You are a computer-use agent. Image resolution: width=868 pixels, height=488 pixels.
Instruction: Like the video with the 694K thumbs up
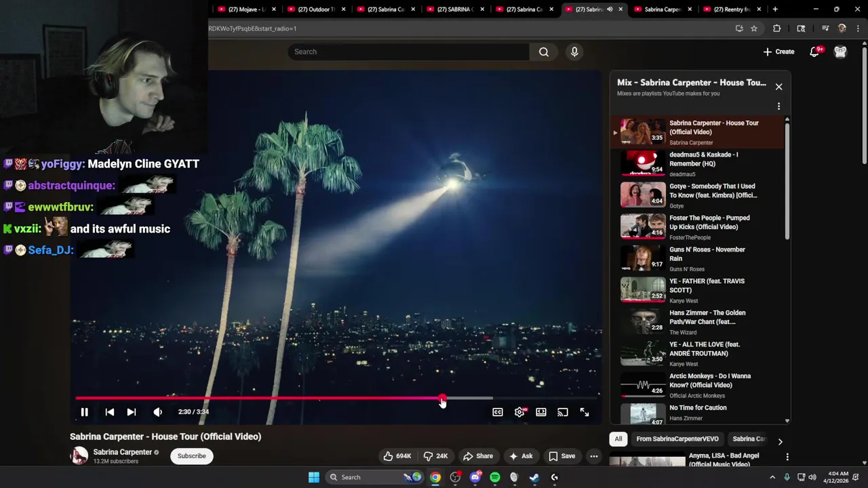click(397, 456)
